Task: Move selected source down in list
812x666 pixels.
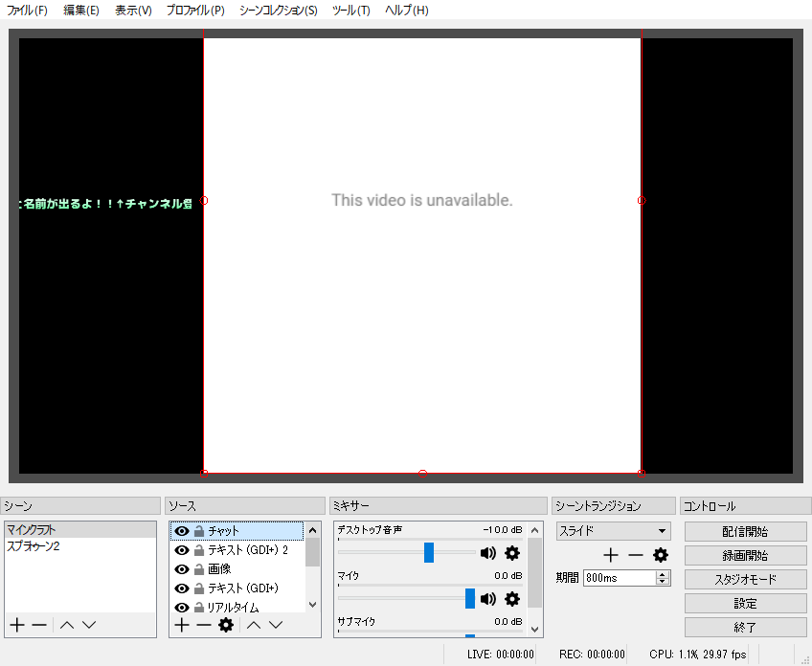Action: pyautogui.click(x=276, y=625)
